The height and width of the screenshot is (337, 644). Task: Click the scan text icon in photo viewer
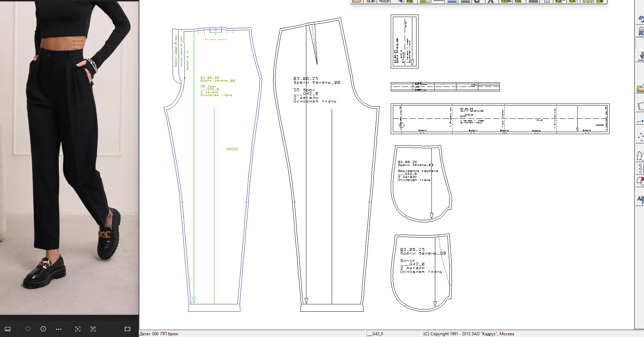pos(93,329)
